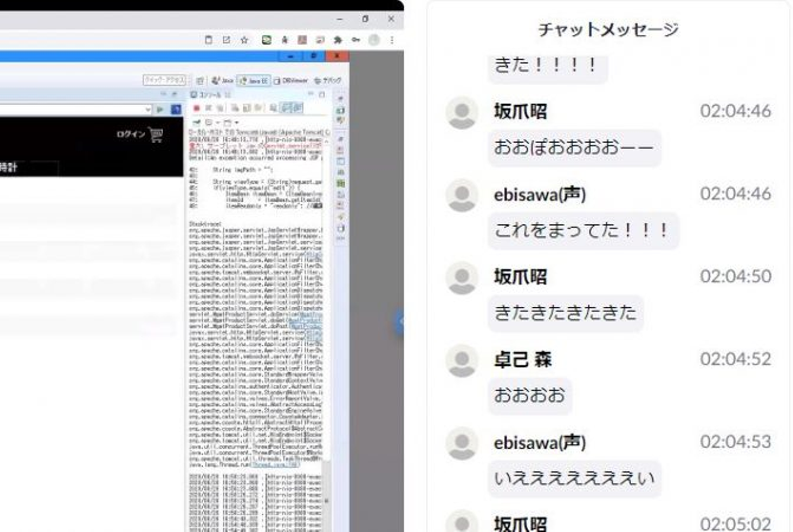793x532 pixels.
Task: Click the timestamp 02:04:53
Action: point(736,441)
